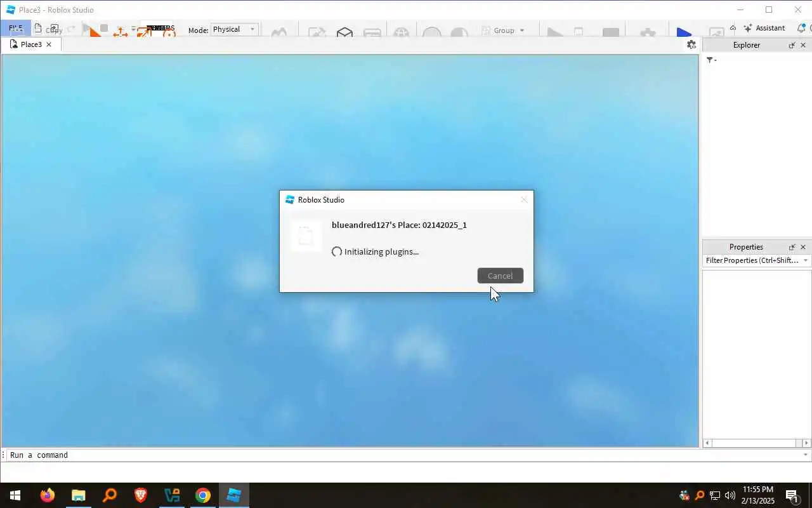Click the terrain editor toolbar icon

pyautogui.click(x=279, y=32)
